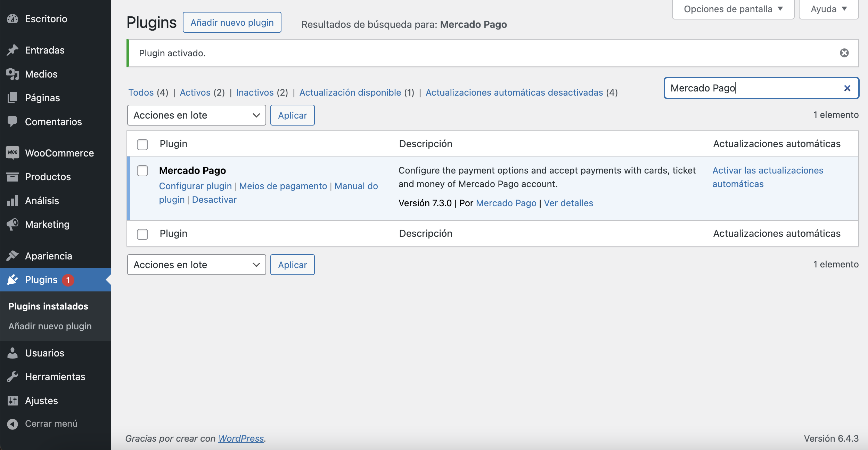The height and width of the screenshot is (450, 868).
Task: Click the red plugin update count badge
Action: click(68, 280)
